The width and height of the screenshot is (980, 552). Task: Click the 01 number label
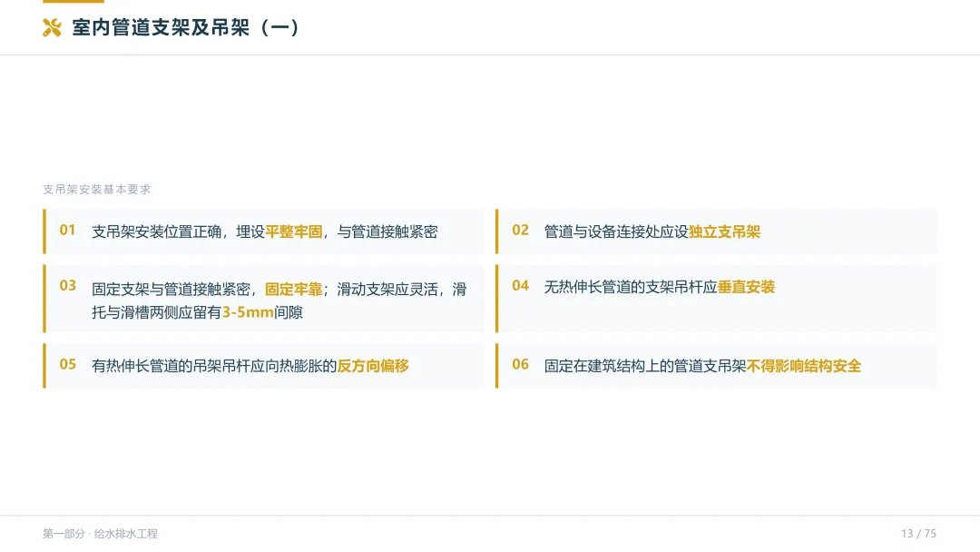67,230
